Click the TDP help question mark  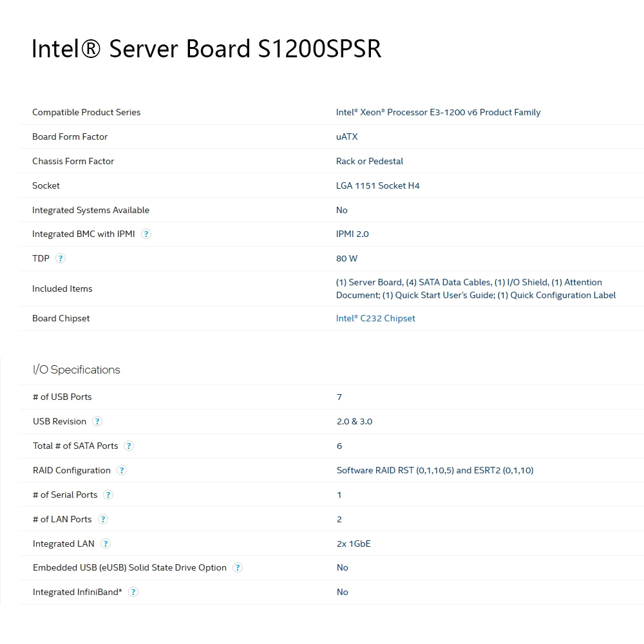[x=61, y=258]
